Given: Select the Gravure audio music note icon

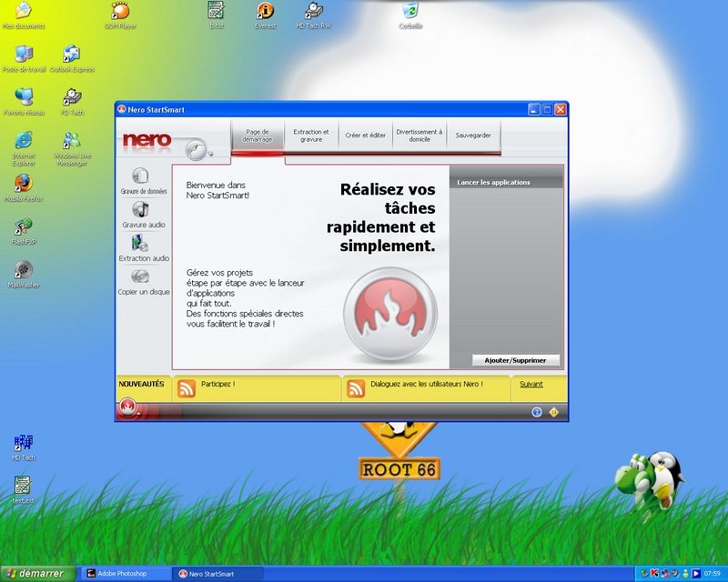Looking at the screenshot, I should (142, 210).
